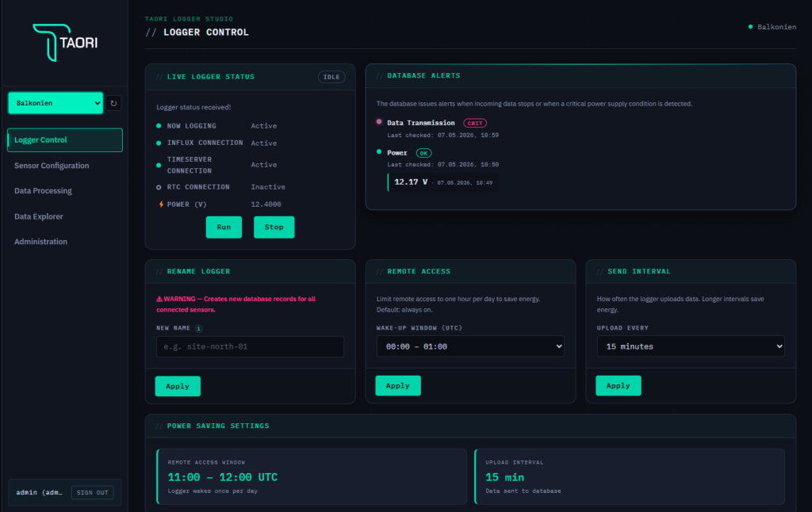Open the Wake-up Window dropdown
The width and height of the screenshot is (812, 512).
(x=470, y=346)
